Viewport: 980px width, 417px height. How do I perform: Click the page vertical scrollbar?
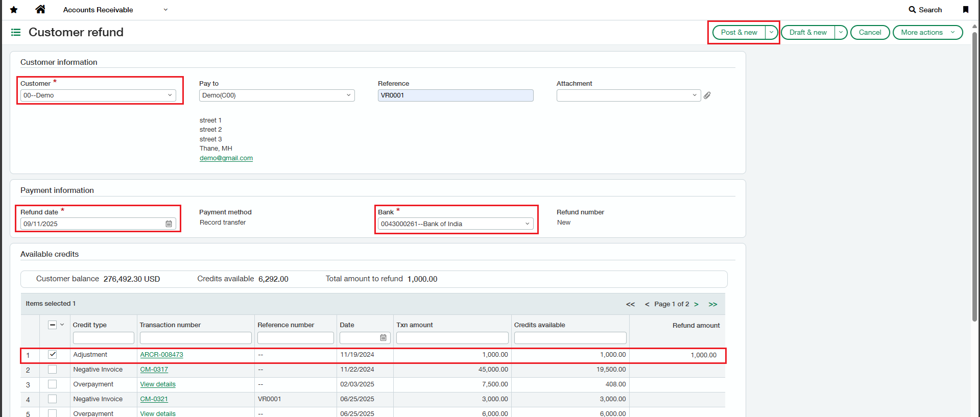[x=974, y=174]
